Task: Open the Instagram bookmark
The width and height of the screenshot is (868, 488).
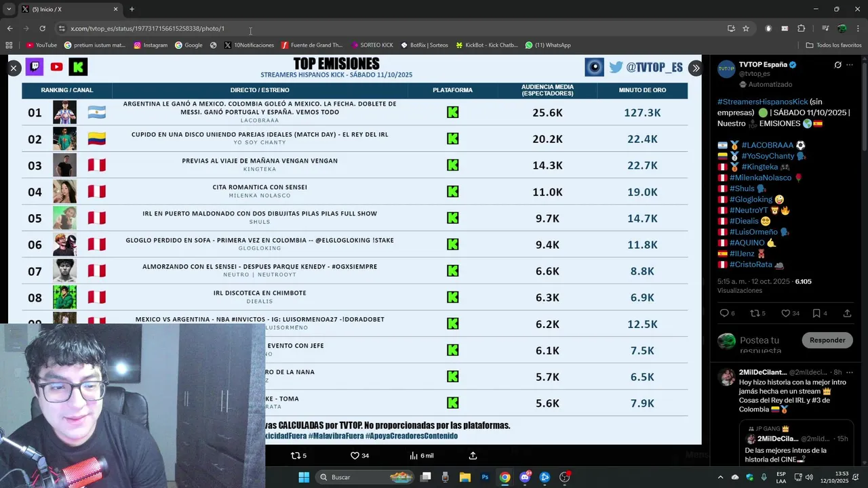Action: (x=151, y=45)
